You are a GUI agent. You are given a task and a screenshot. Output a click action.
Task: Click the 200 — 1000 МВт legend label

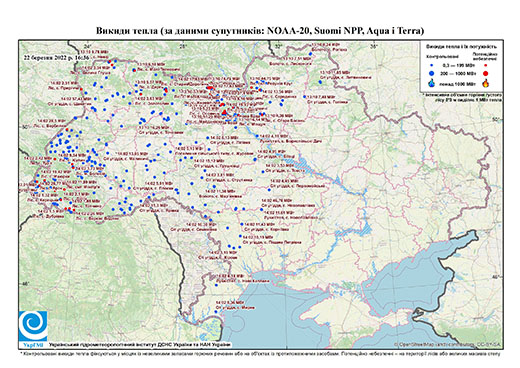457,73
